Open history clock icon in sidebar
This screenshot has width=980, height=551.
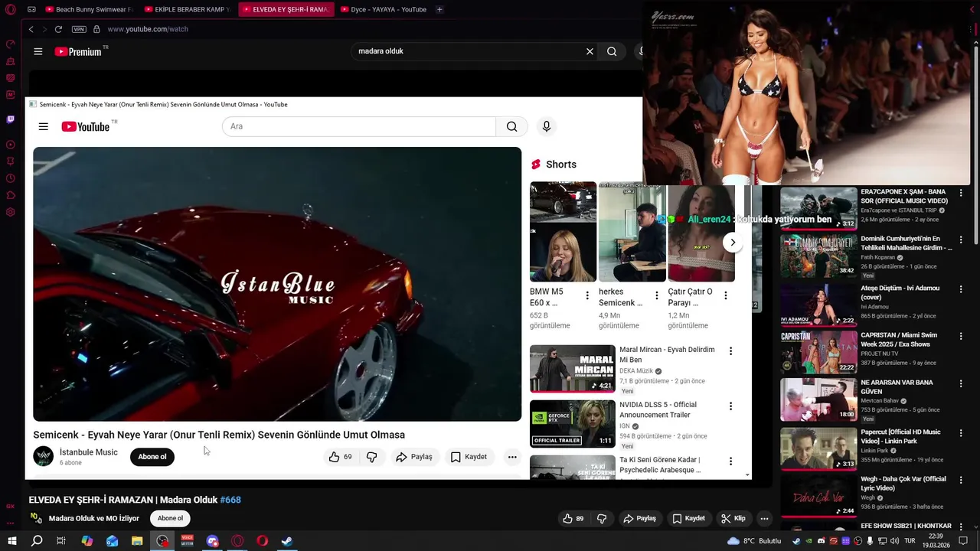pos(10,178)
